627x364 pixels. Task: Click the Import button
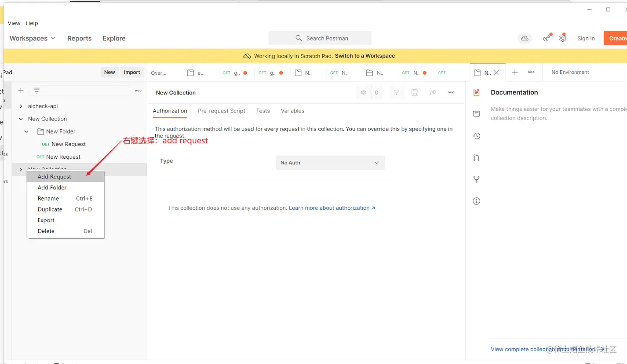132,73
